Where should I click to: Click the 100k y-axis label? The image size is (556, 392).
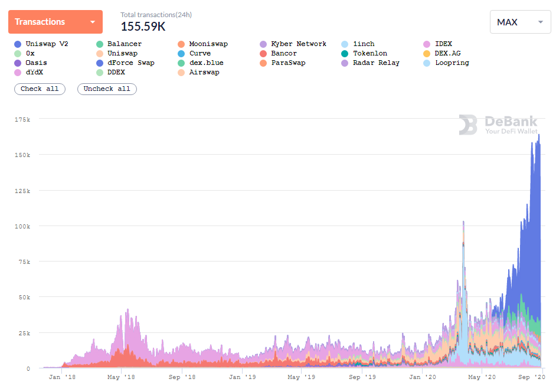[x=22, y=226]
